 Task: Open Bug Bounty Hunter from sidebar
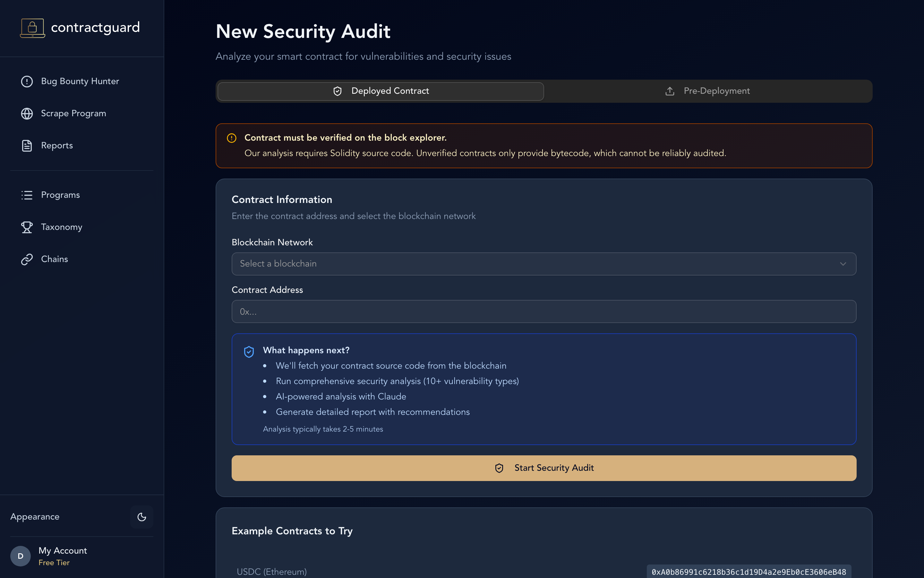[x=82, y=82]
